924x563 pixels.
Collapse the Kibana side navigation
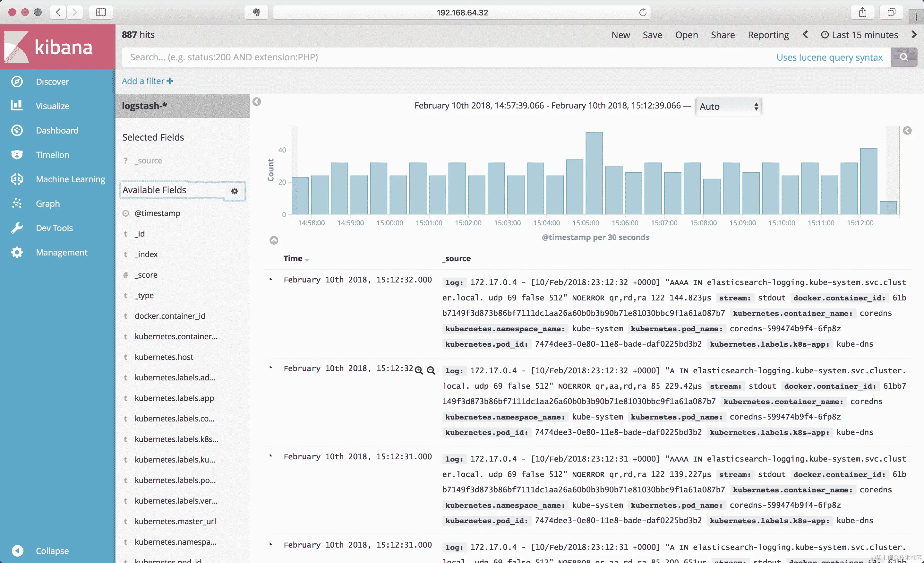click(18, 550)
